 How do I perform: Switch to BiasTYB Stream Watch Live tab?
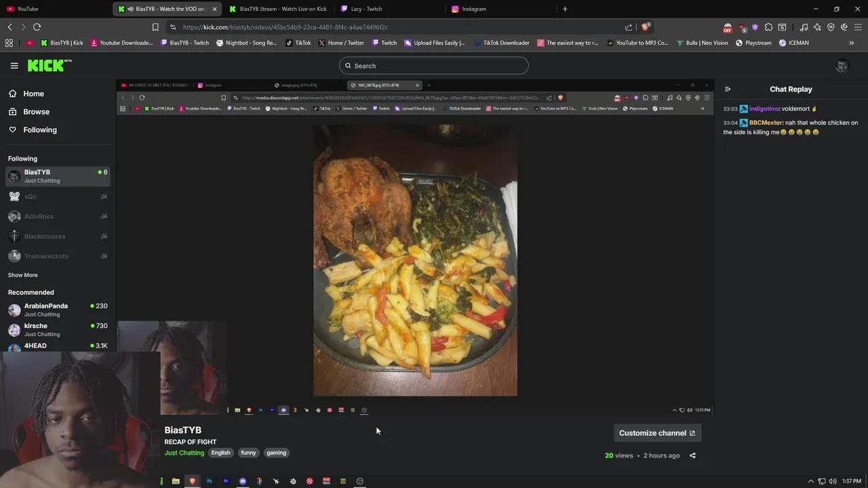click(x=278, y=9)
